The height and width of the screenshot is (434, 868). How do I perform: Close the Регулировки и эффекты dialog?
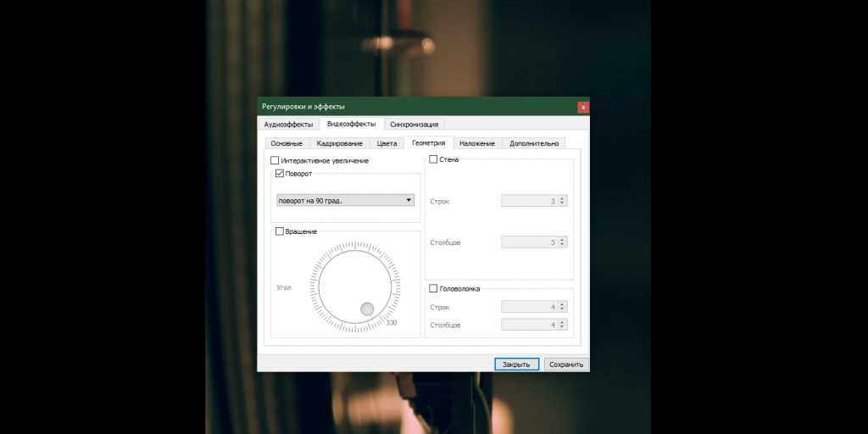pos(582,107)
